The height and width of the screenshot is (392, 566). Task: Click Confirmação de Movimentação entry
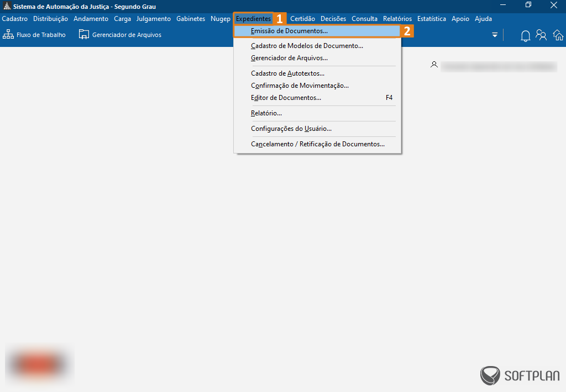[x=300, y=86]
